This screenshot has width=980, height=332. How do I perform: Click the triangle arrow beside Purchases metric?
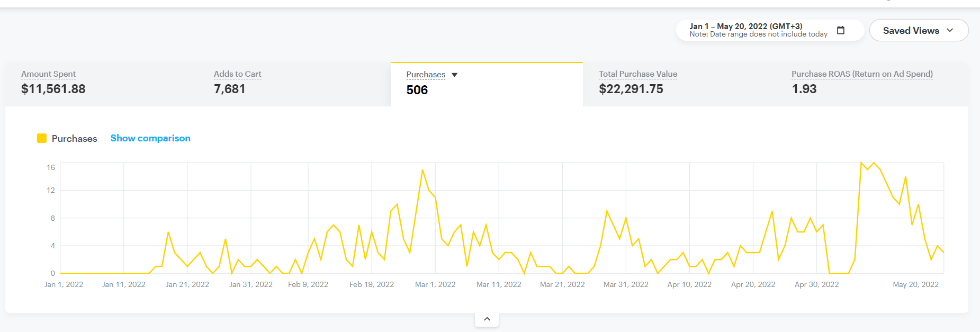tap(454, 75)
